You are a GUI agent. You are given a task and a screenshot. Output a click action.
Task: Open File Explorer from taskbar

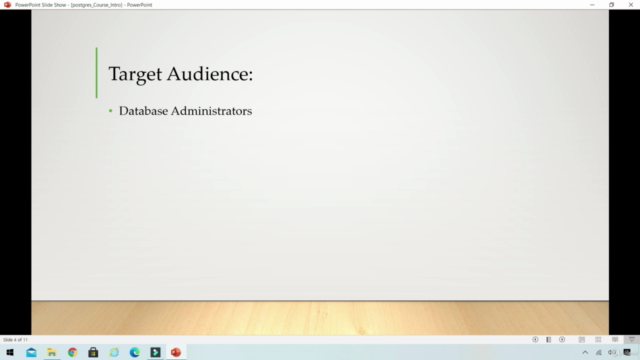52,352
